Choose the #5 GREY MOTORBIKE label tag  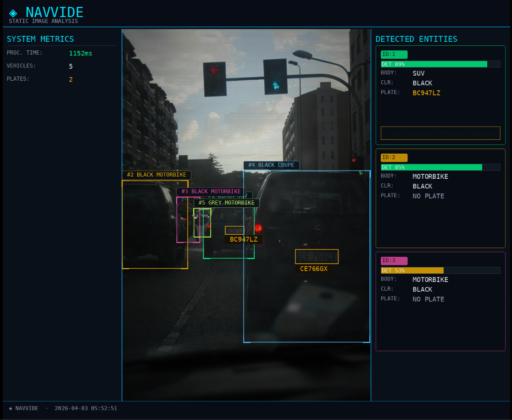click(x=226, y=203)
